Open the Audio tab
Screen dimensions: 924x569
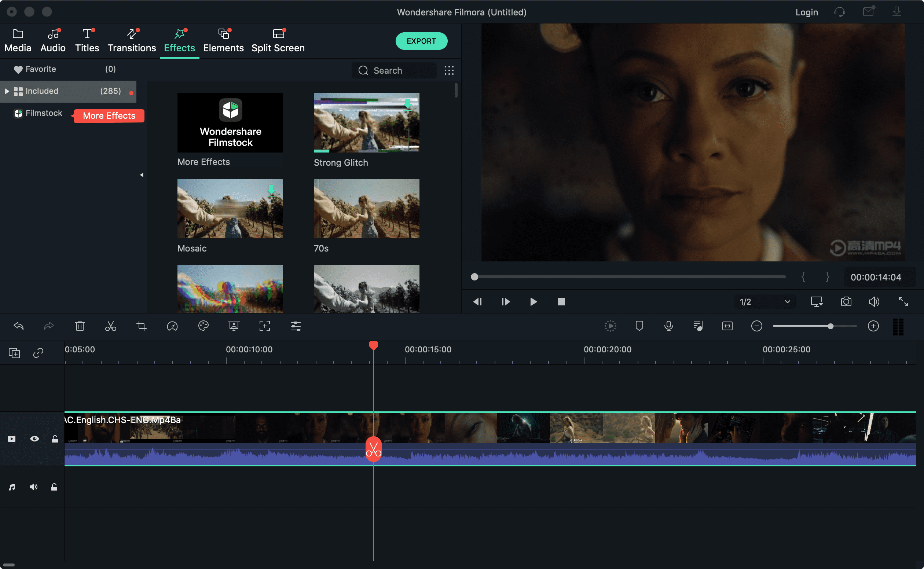(53, 41)
